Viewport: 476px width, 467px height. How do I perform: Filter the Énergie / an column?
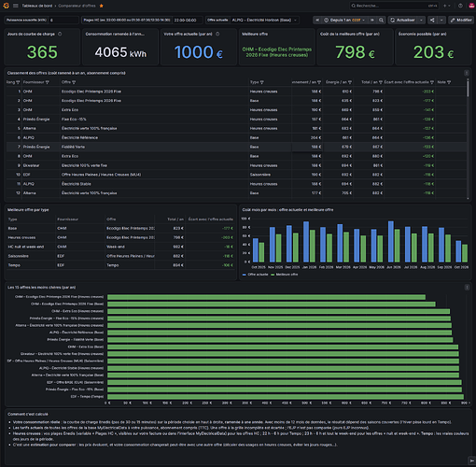point(350,82)
